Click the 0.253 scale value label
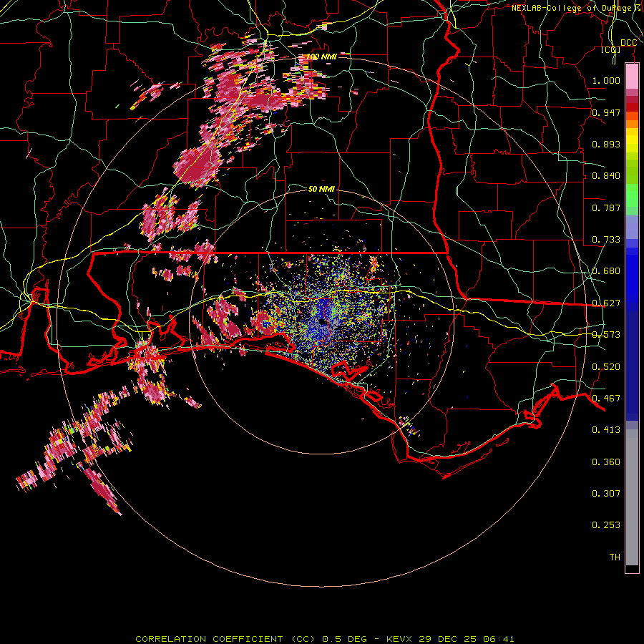 click(606, 525)
